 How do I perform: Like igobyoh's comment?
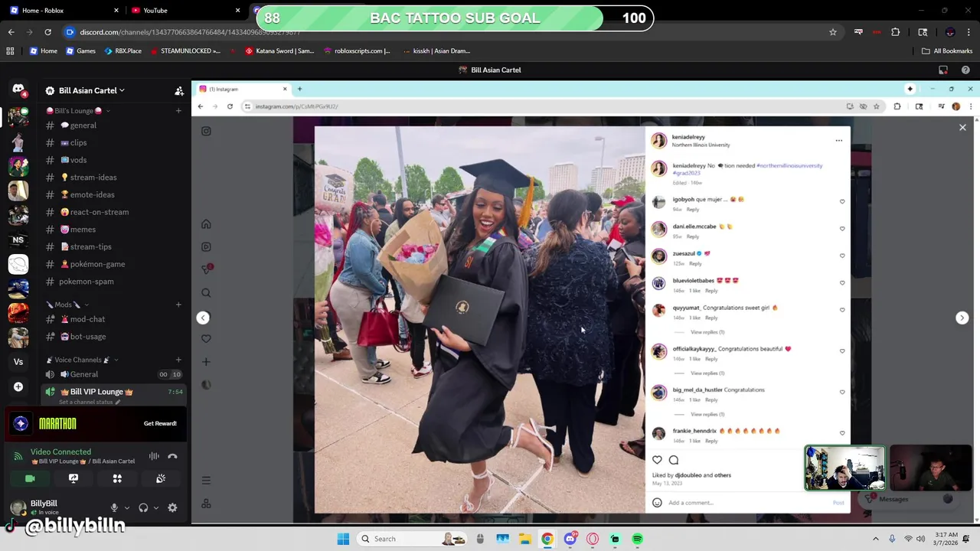click(842, 202)
